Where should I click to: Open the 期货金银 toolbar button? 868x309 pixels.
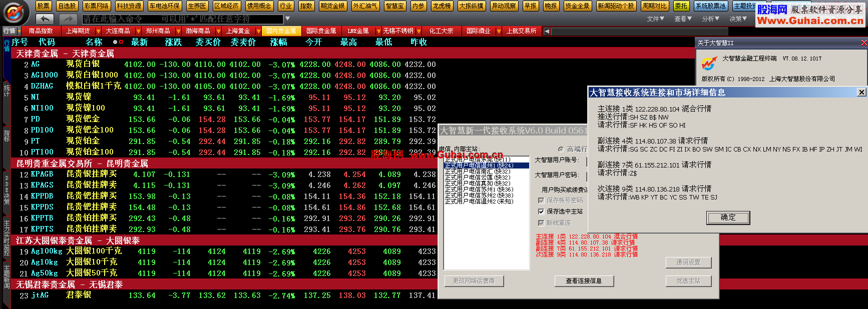[x=332, y=6]
